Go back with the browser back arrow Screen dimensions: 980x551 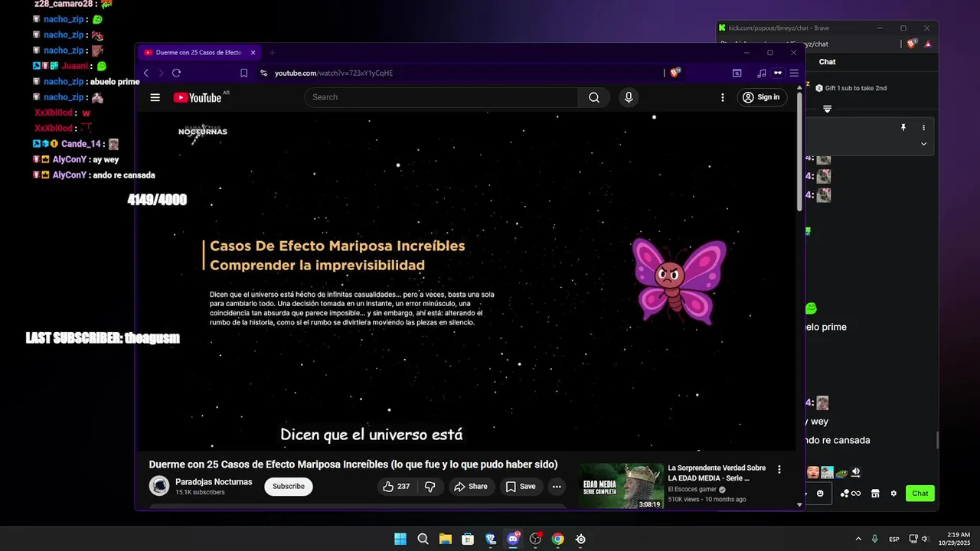(146, 73)
